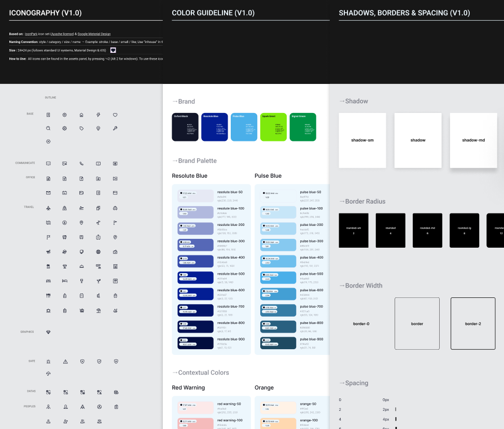Viewport: 504px width, 429px height.
Task: Click the add user icon with plus
Action: click(65, 421)
